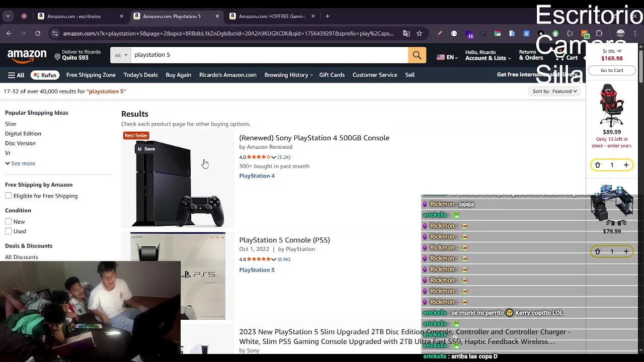
Task: Open the All hamburger menu
Action: coord(16,75)
